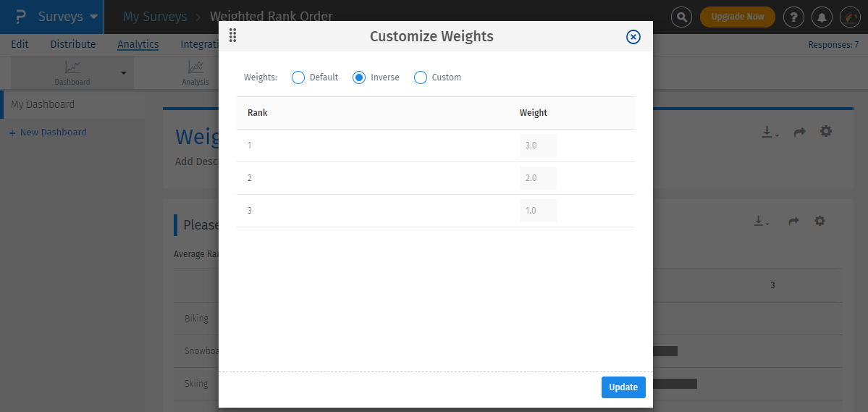The width and height of the screenshot is (868, 412).
Task: Open the question card download icon
Action: click(761, 222)
